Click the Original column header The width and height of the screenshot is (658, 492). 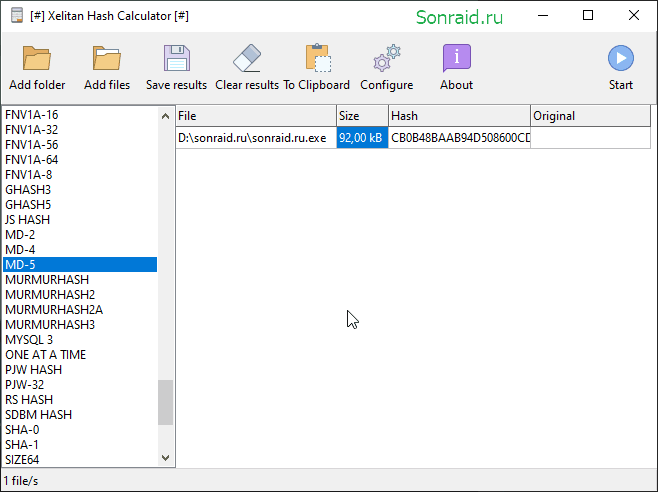click(590, 116)
